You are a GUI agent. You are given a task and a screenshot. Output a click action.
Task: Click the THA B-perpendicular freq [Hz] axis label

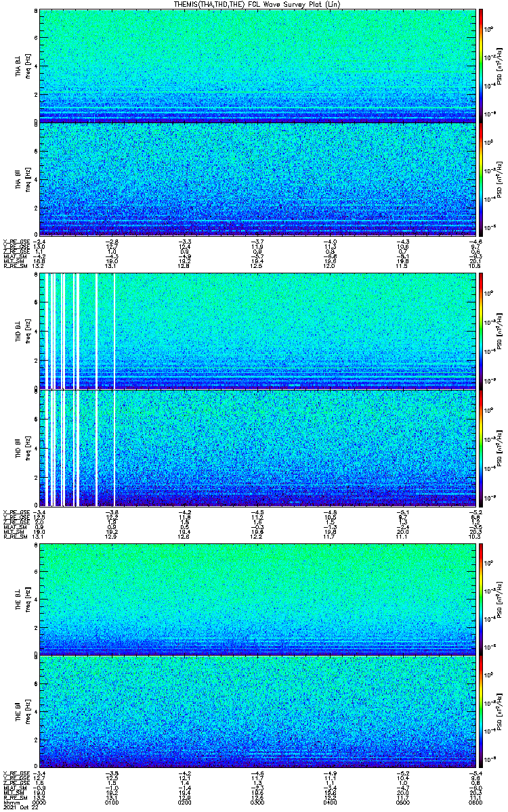pos(27,66)
